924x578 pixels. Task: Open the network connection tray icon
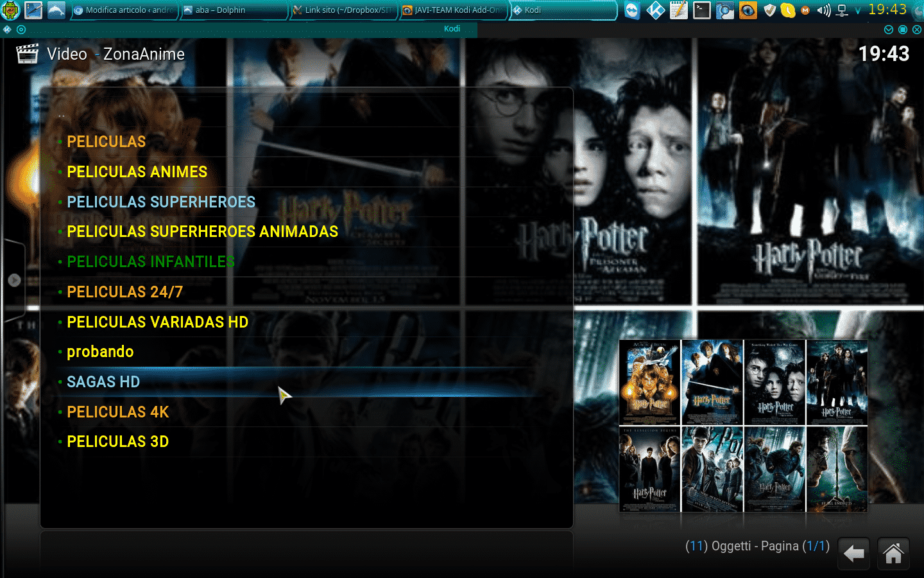point(843,10)
